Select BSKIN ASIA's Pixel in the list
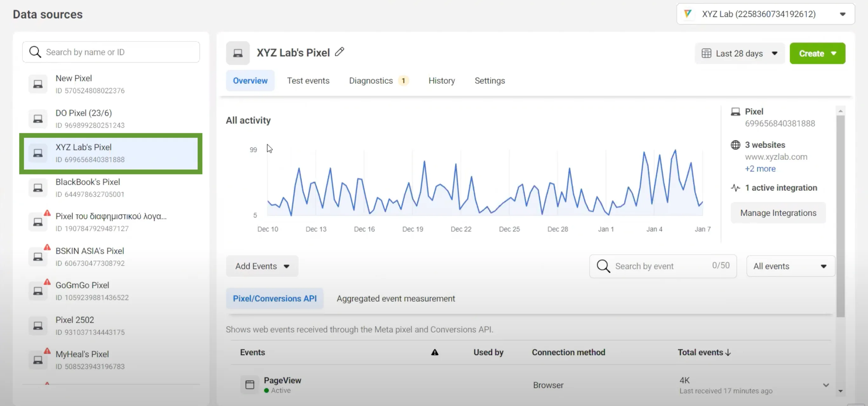 pyautogui.click(x=111, y=257)
